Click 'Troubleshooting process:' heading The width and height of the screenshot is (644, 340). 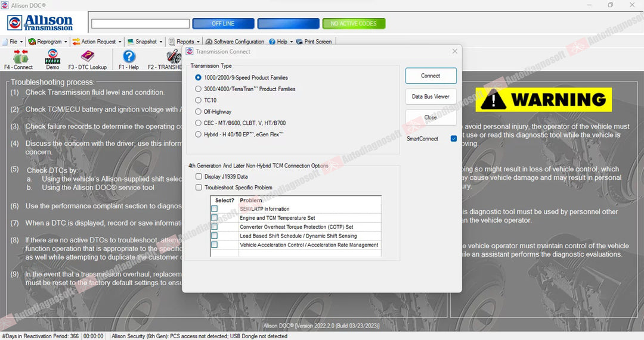pyautogui.click(x=52, y=82)
